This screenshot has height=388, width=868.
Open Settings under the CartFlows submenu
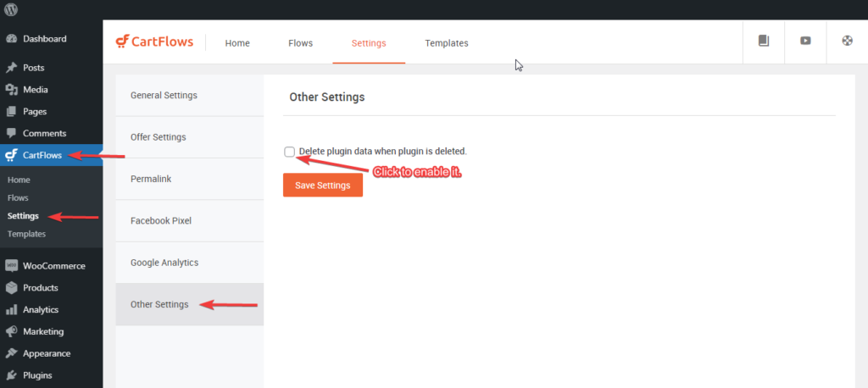coord(23,216)
